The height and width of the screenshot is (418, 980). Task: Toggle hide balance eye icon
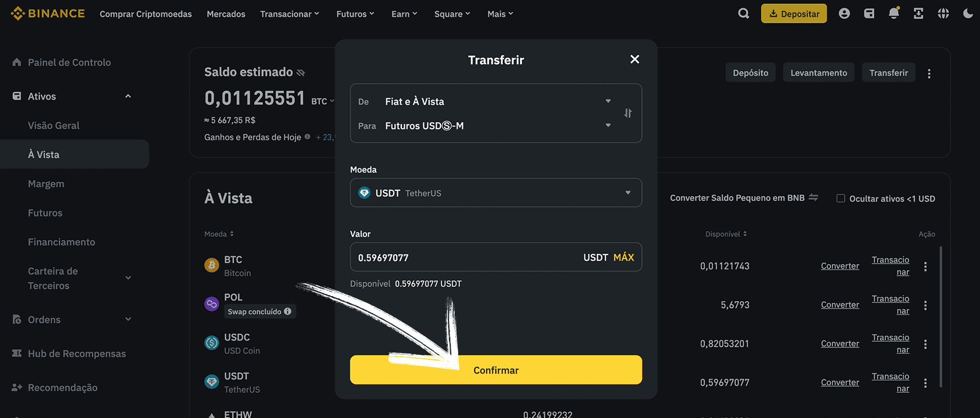point(300,72)
